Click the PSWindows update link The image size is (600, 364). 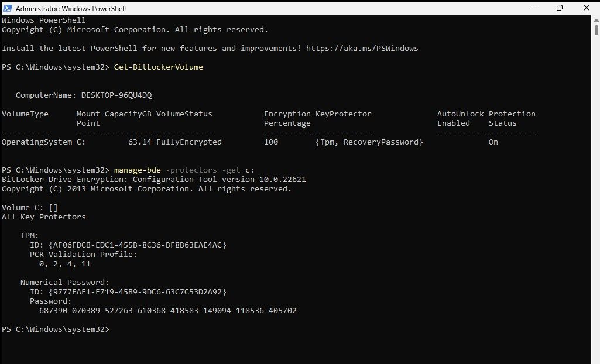(x=362, y=48)
